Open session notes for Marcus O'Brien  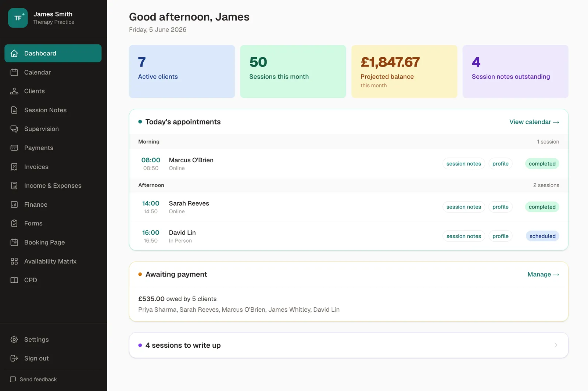click(x=464, y=164)
